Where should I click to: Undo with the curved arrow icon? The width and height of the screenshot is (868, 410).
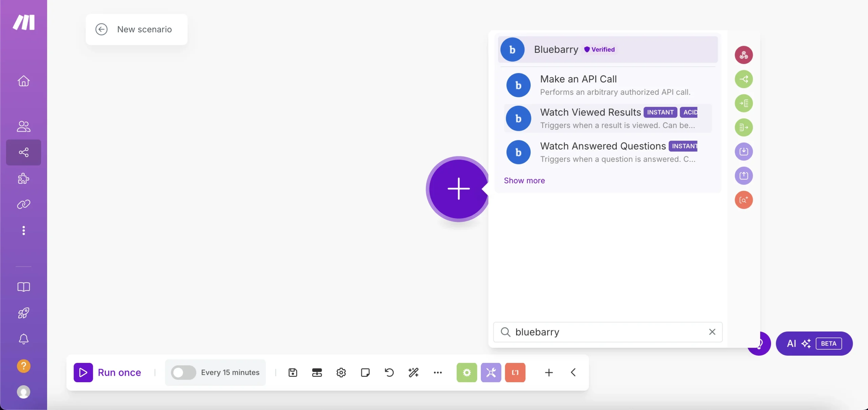tap(389, 373)
